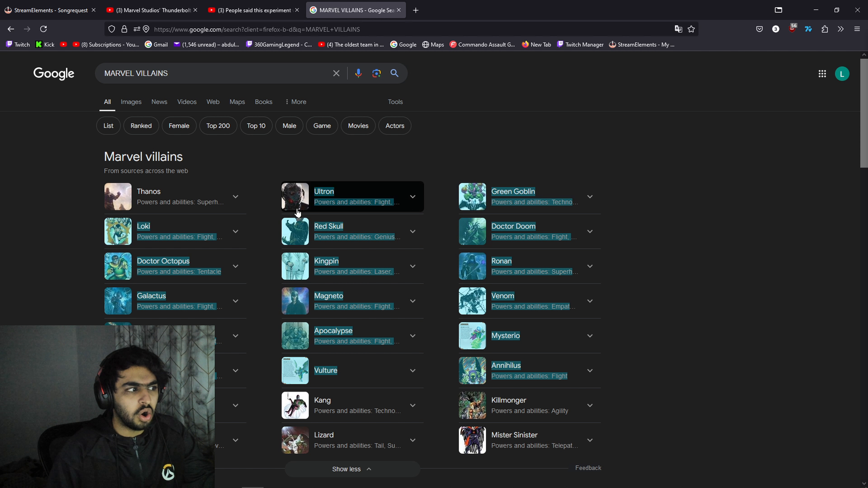The width and height of the screenshot is (868, 488).
Task: Open the Mister Sinister villain link
Action: tap(514, 435)
